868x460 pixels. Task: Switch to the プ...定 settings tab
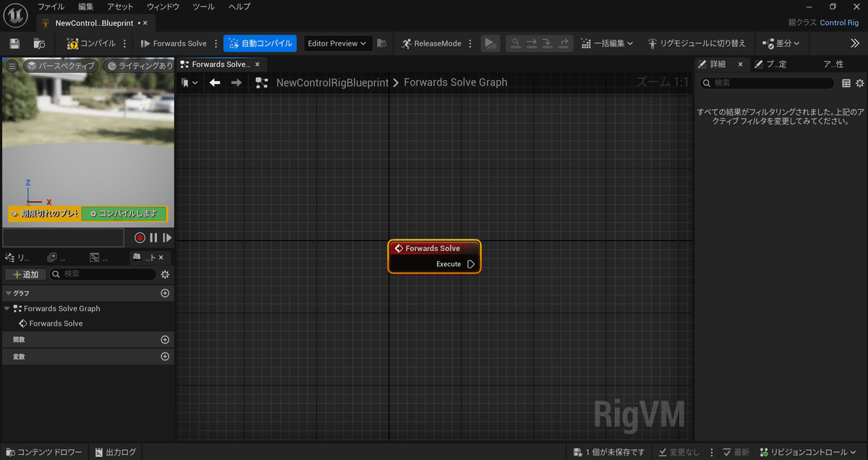coord(770,64)
